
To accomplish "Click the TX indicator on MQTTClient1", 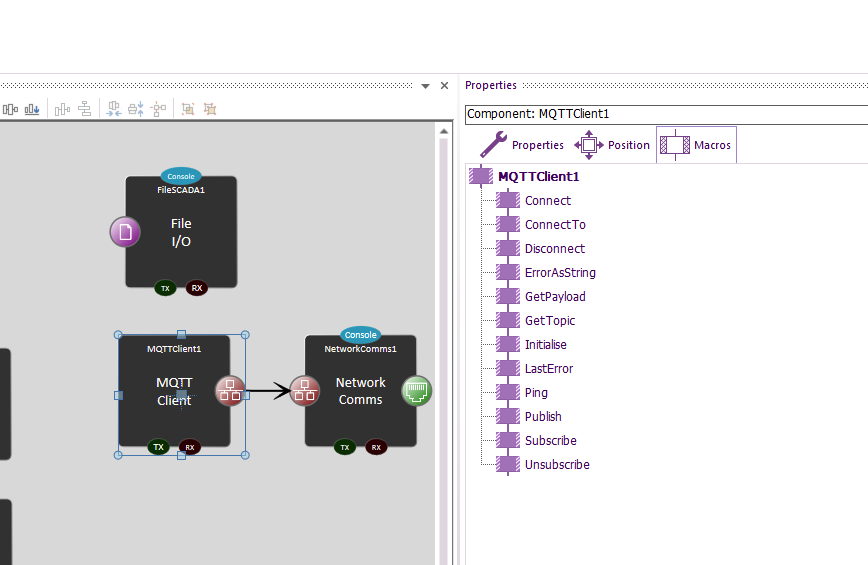I will 158,447.
